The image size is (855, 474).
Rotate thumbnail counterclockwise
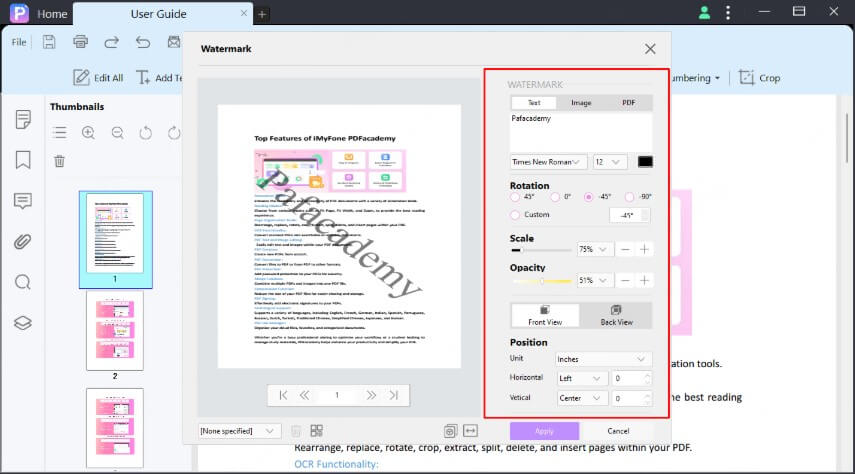pos(146,133)
